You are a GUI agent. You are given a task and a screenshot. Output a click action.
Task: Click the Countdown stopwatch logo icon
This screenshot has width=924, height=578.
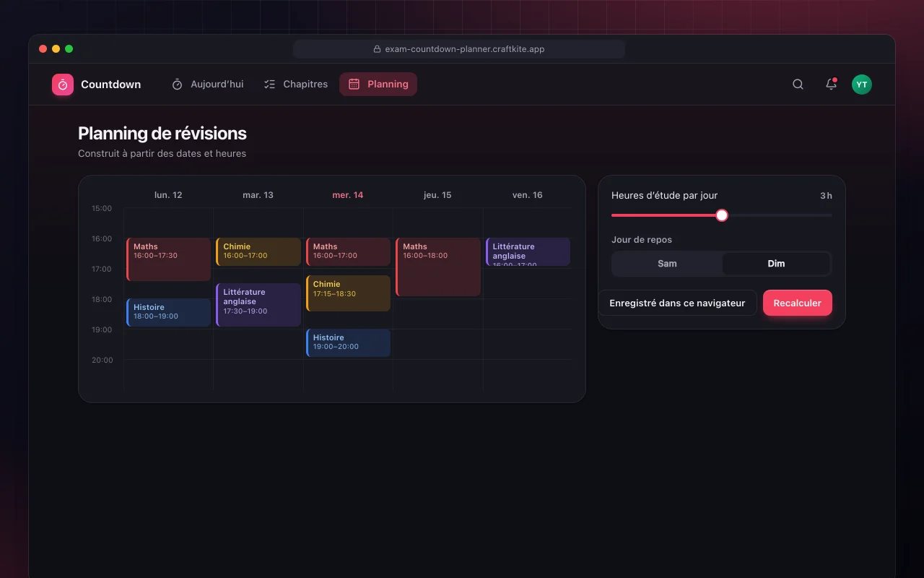coord(63,85)
